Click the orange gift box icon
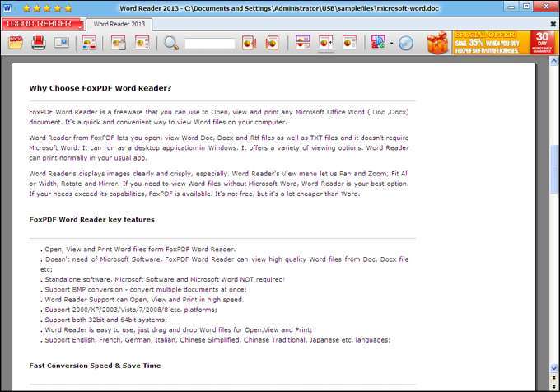The width and height of the screenshot is (560, 392). coord(437,43)
